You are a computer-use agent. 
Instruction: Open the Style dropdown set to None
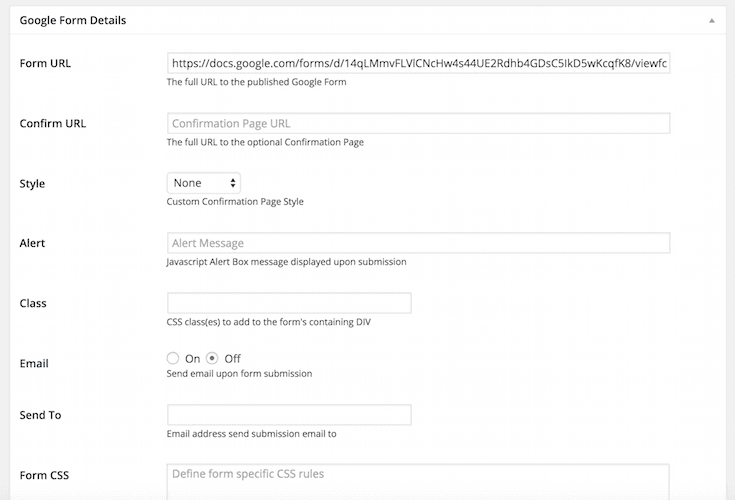tap(203, 183)
